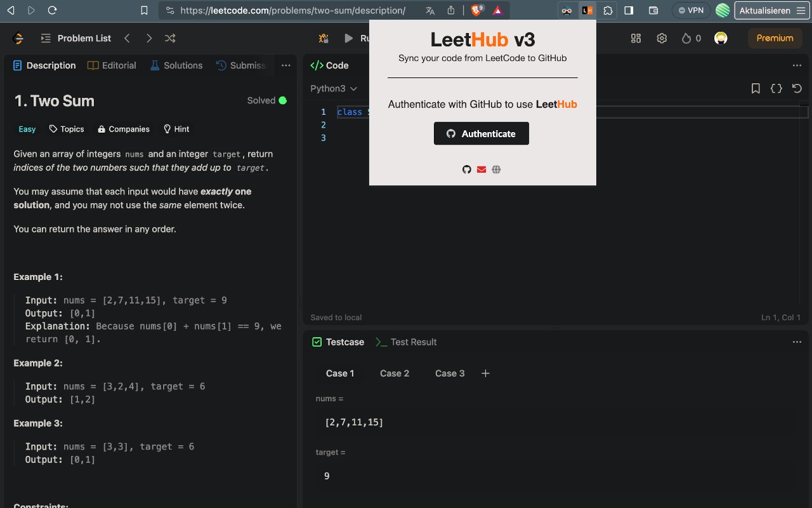Open the Python3 language dropdown
This screenshot has height=508, width=812.
334,89
